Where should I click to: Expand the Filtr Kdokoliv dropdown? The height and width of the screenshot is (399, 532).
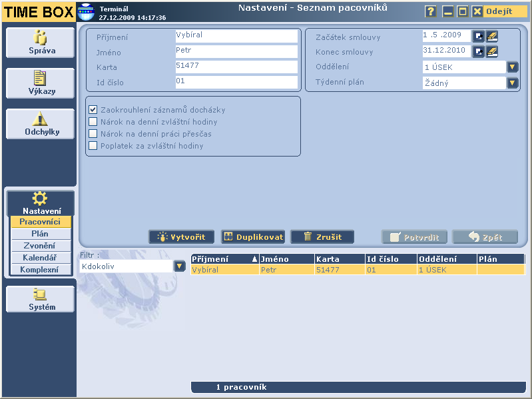click(x=180, y=266)
